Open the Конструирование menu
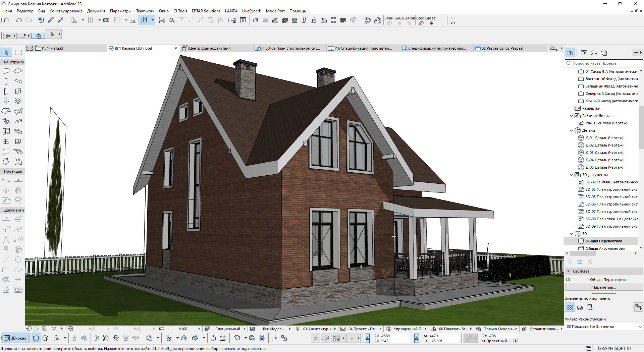The height and width of the screenshot is (352, 644). coord(66,11)
